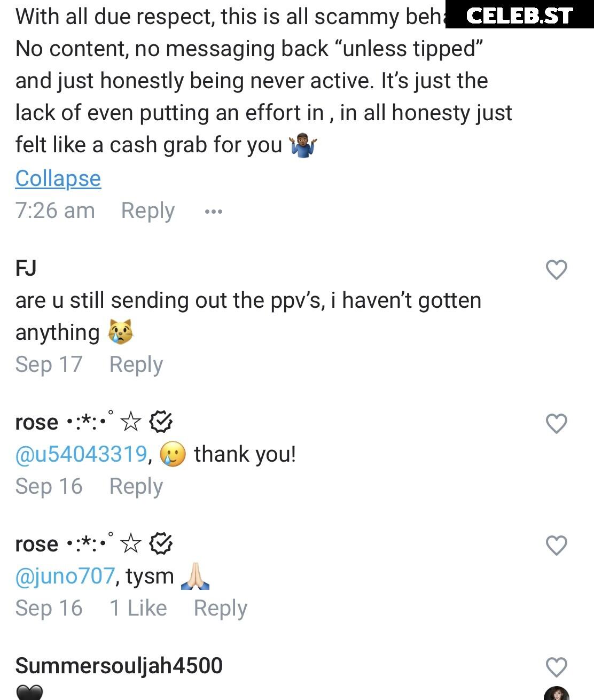Reply to FJ's ppv comment
This screenshot has height=700, width=594.
[x=136, y=365]
